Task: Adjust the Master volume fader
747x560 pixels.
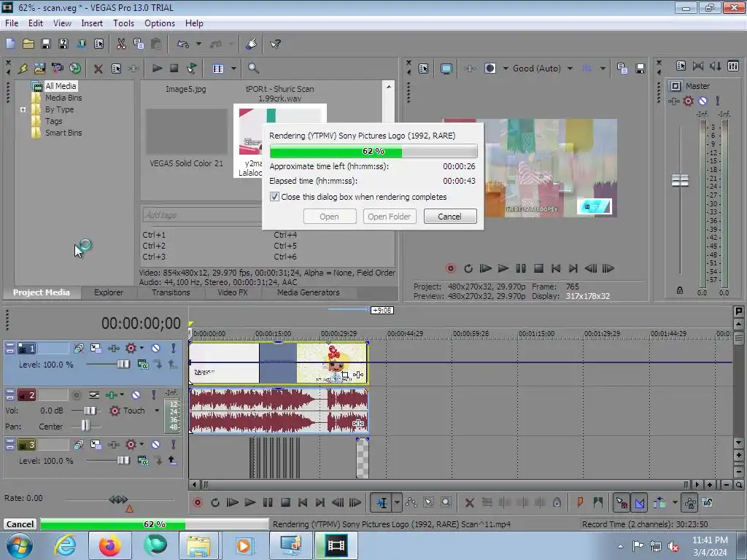Action: 680,181
